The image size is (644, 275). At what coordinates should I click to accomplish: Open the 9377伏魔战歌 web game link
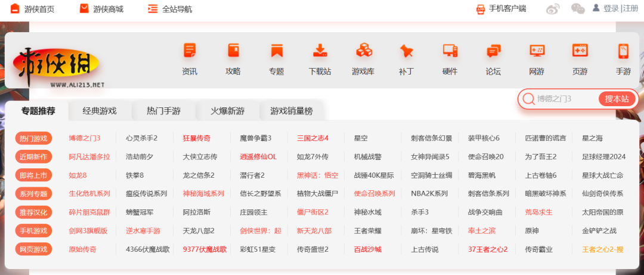point(205,249)
